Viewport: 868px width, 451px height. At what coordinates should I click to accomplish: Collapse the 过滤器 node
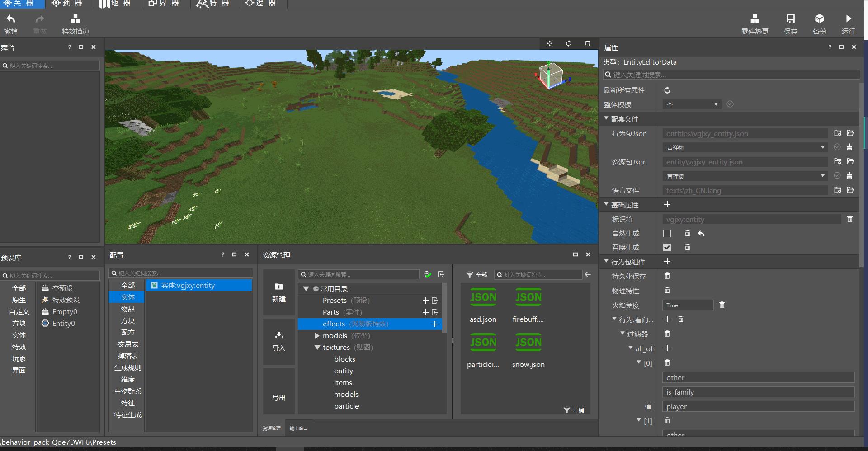623,334
